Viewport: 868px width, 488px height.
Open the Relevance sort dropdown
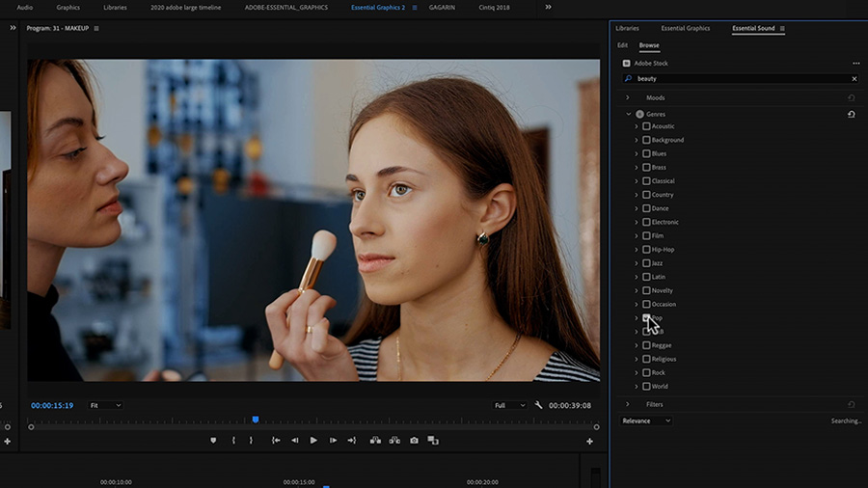point(646,420)
